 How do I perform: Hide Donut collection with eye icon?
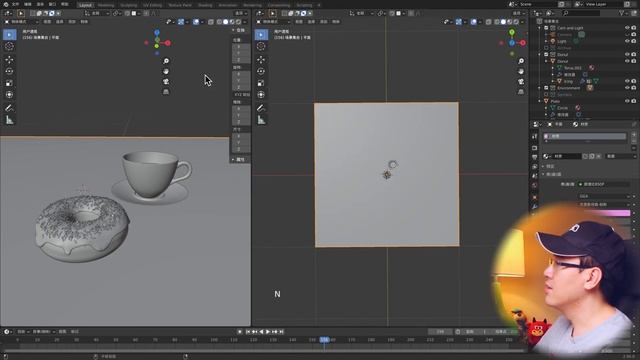click(627, 54)
